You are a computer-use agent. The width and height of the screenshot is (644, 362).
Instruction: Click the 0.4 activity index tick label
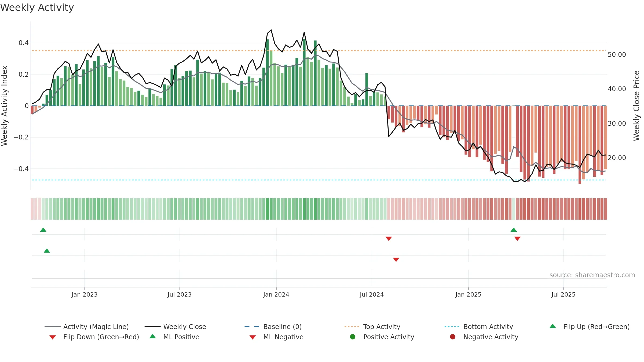click(24, 43)
